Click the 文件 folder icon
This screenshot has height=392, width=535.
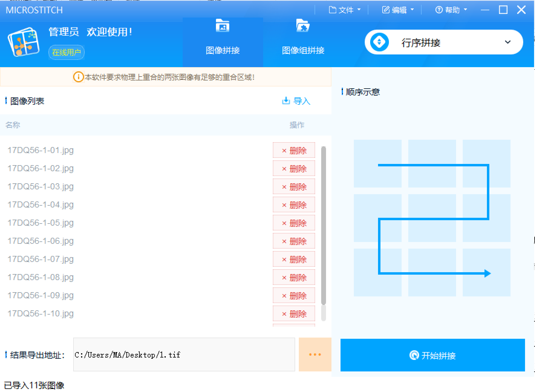click(x=332, y=9)
